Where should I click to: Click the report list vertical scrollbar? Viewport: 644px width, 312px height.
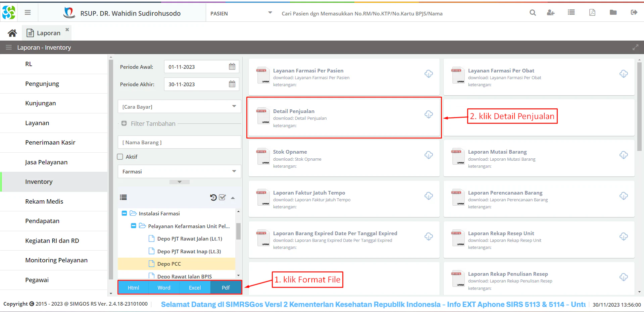point(639,107)
